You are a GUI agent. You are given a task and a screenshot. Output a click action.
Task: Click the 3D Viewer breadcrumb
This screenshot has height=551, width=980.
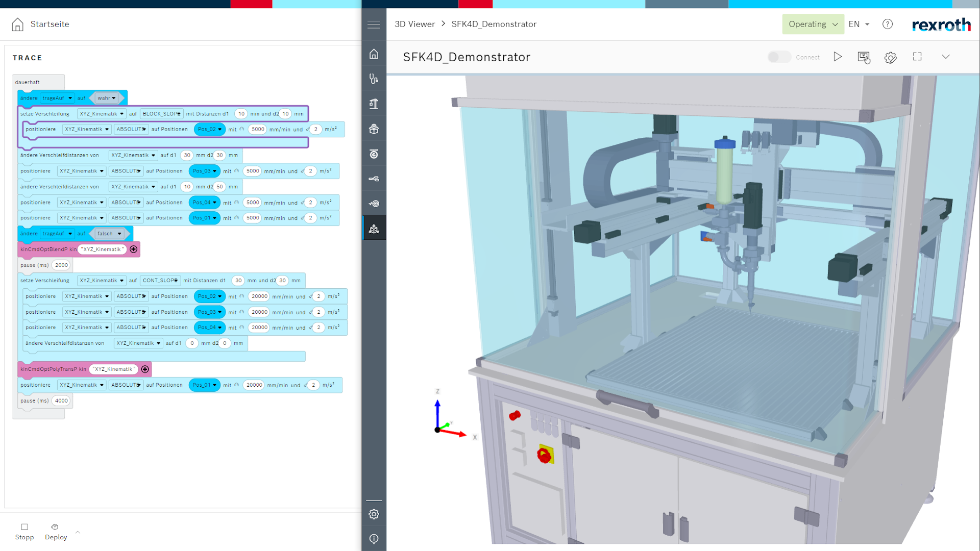(x=414, y=24)
